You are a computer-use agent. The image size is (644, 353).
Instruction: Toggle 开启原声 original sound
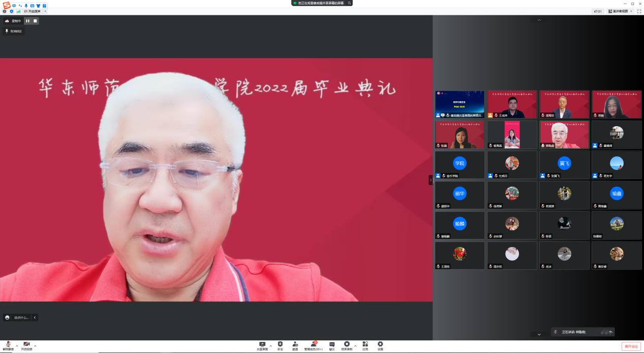coord(33,11)
